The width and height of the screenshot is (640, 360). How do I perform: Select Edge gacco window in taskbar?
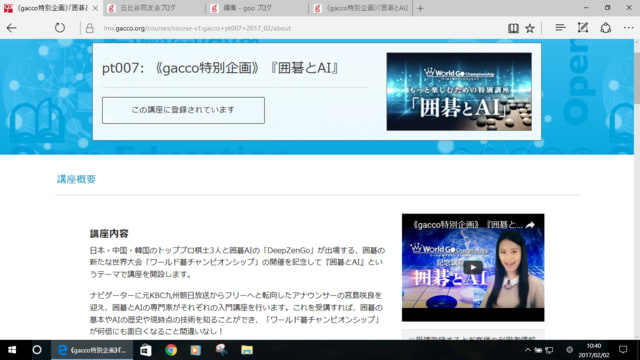92,350
